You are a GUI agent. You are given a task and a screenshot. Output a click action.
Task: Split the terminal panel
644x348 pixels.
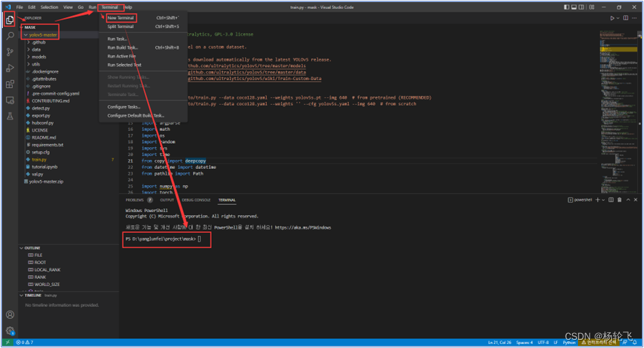tap(611, 200)
